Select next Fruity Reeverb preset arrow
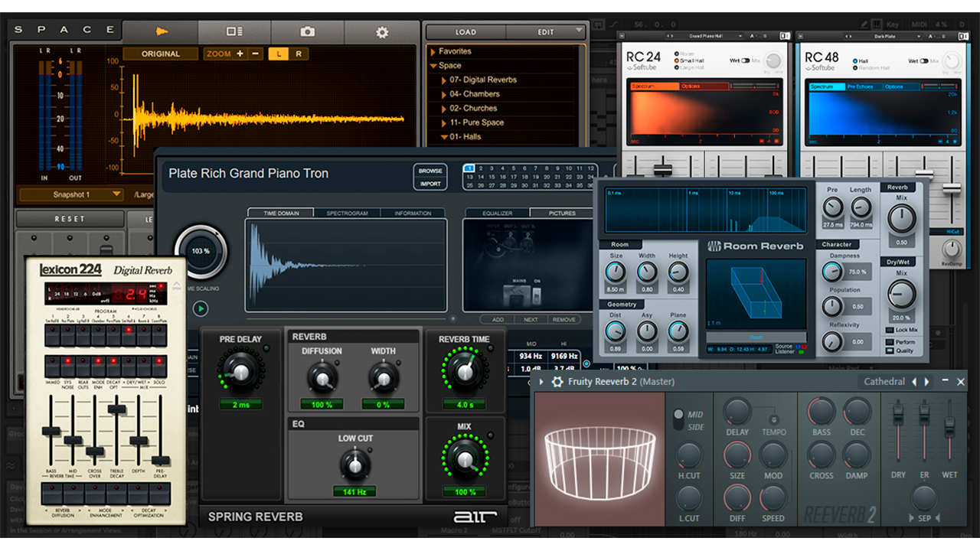This screenshot has height=551, width=980. click(927, 382)
